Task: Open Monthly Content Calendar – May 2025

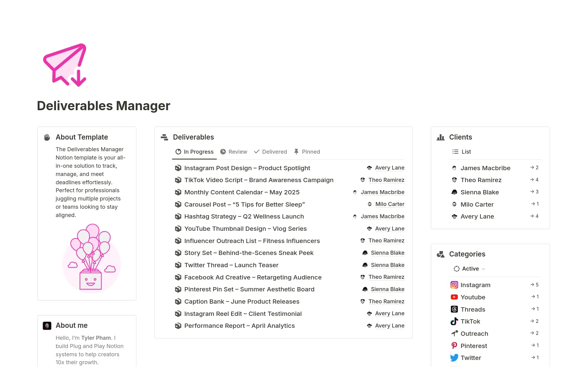Action: pos(242,192)
